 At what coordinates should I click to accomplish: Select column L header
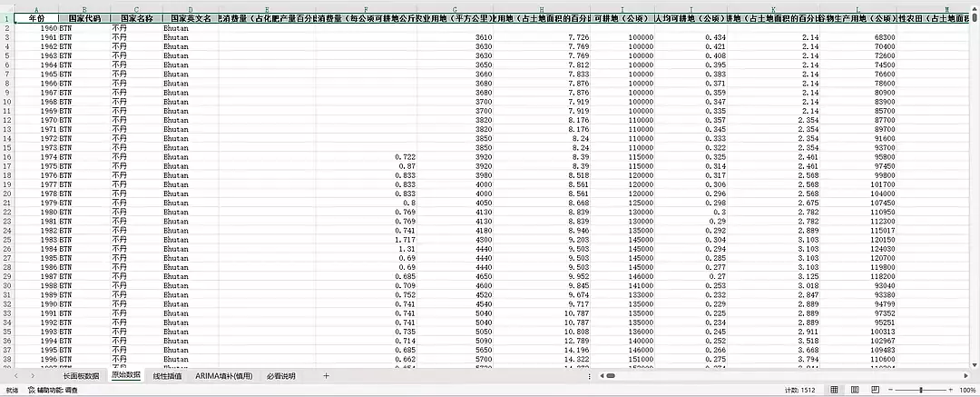[857, 9]
